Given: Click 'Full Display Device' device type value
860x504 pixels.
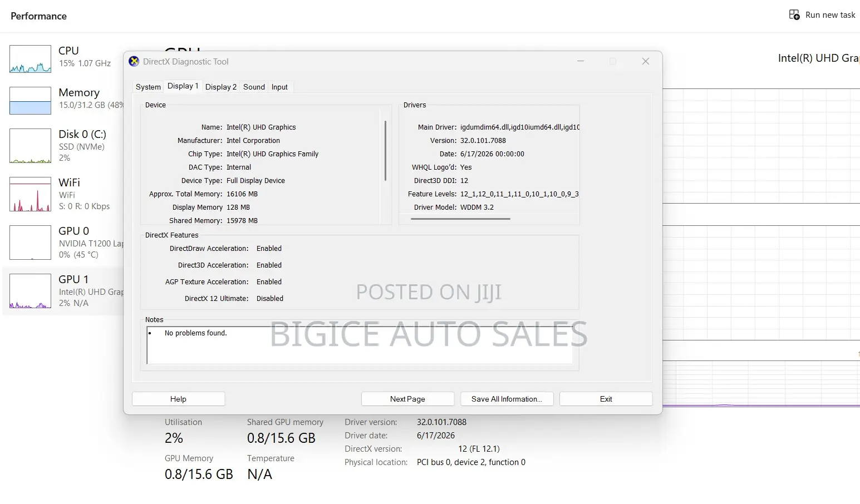Looking at the screenshot, I should coord(255,180).
